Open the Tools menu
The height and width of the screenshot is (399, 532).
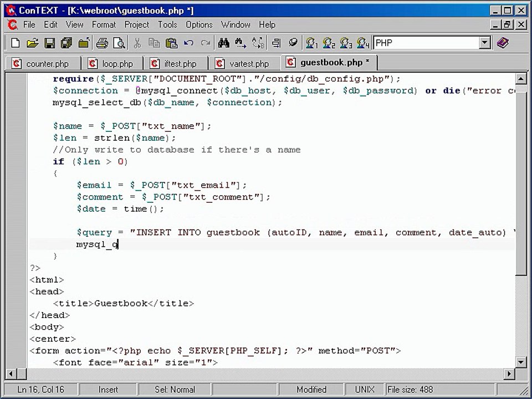167,25
